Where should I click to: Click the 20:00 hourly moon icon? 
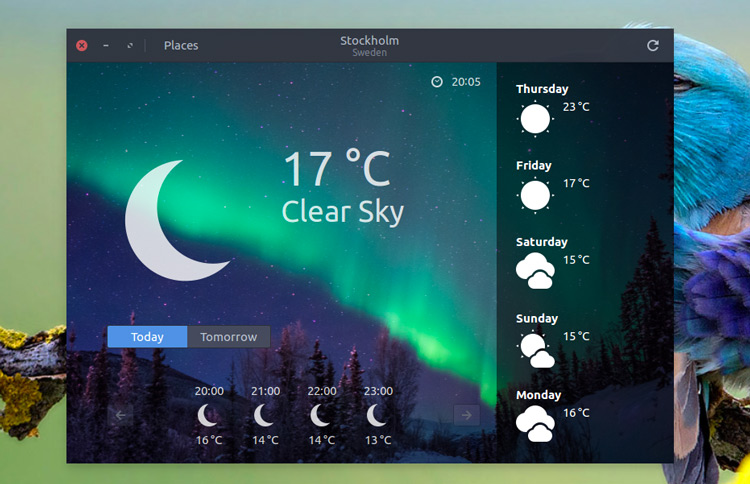(208, 415)
